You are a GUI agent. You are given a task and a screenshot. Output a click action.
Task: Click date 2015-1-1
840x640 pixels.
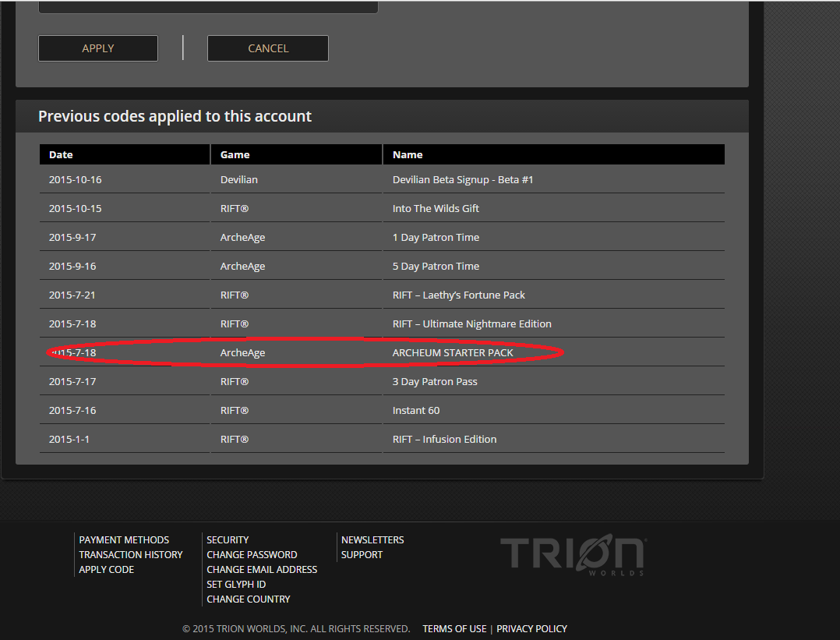pyautogui.click(x=69, y=440)
